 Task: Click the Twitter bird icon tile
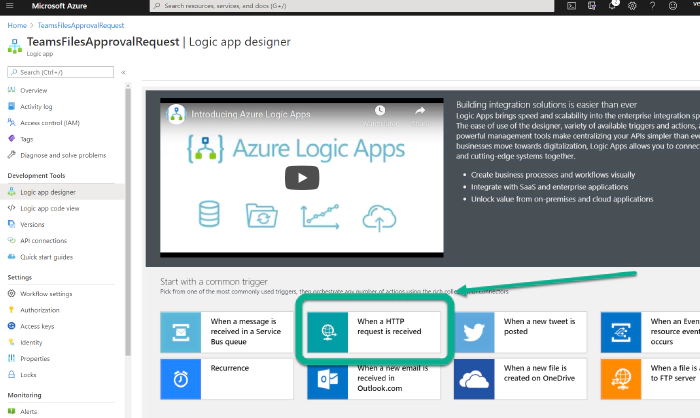[474, 332]
